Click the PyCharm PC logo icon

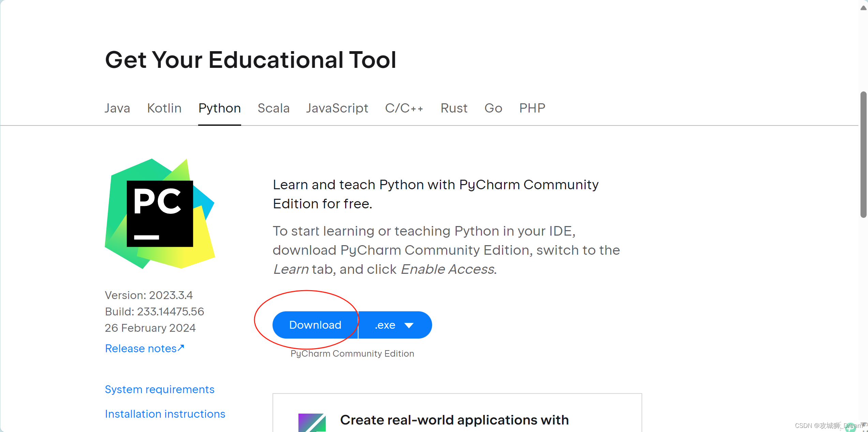160,214
